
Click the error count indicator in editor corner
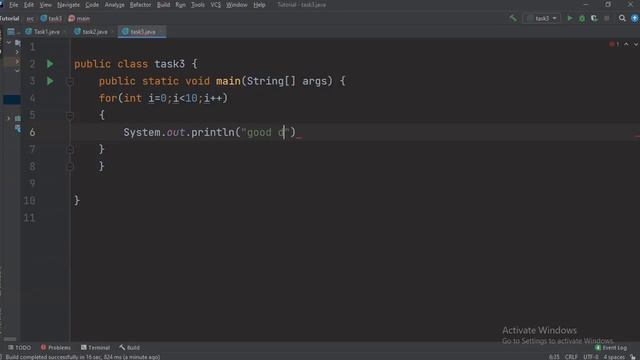pos(614,44)
